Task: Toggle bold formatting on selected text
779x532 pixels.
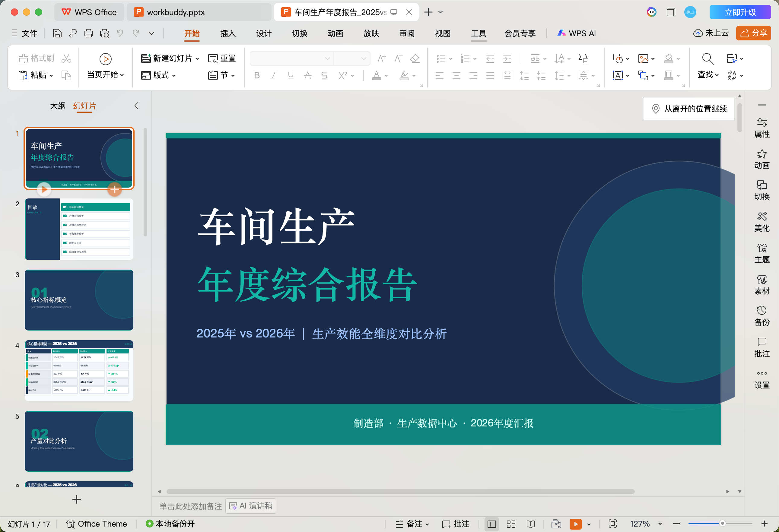Action: [257, 75]
